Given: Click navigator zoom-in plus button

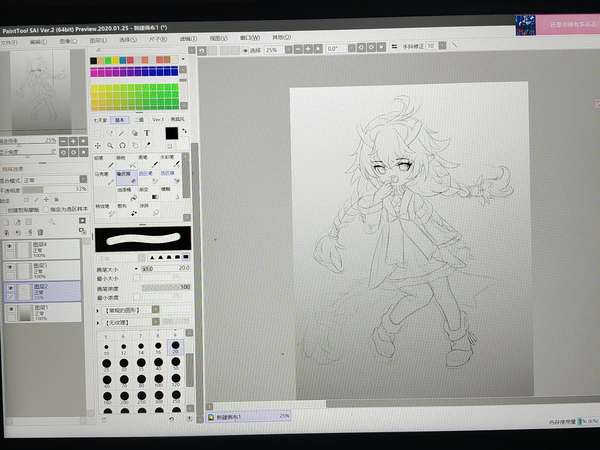Looking at the screenshot, I should tap(73, 142).
